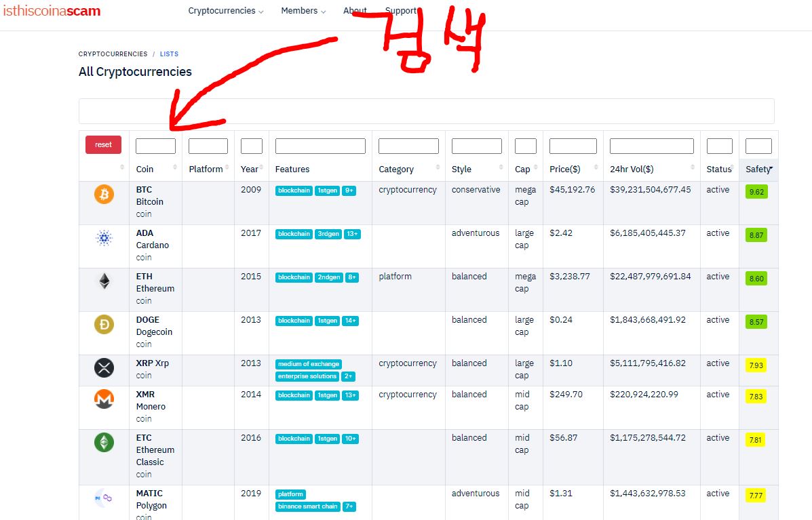This screenshot has width=812, height=520.
Task: Click the Ethereum coin logo icon
Action: [x=104, y=281]
